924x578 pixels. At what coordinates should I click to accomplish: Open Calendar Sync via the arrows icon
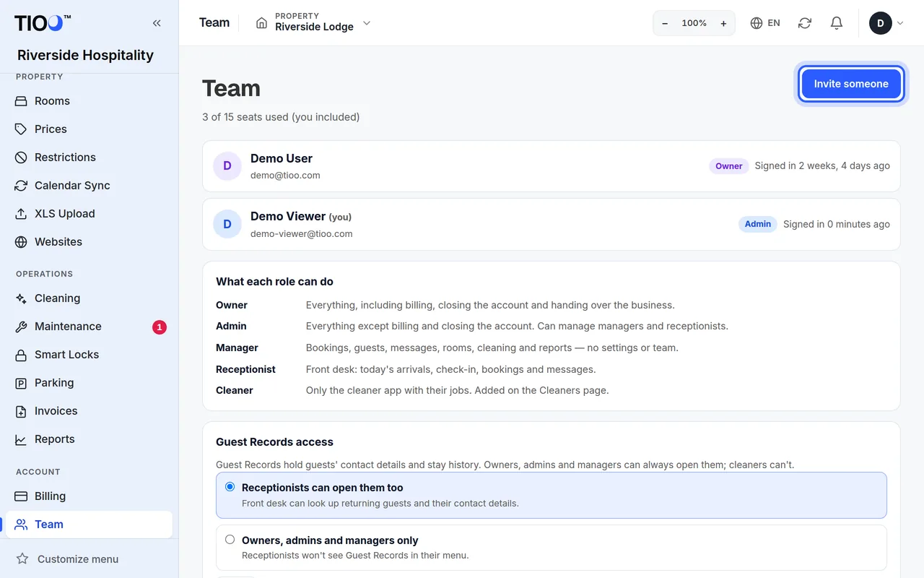point(21,186)
